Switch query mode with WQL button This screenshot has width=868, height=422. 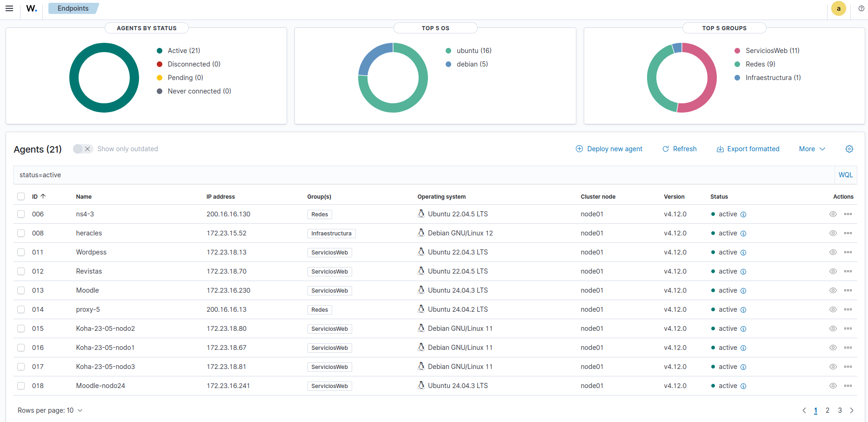(x=846, y=175)
